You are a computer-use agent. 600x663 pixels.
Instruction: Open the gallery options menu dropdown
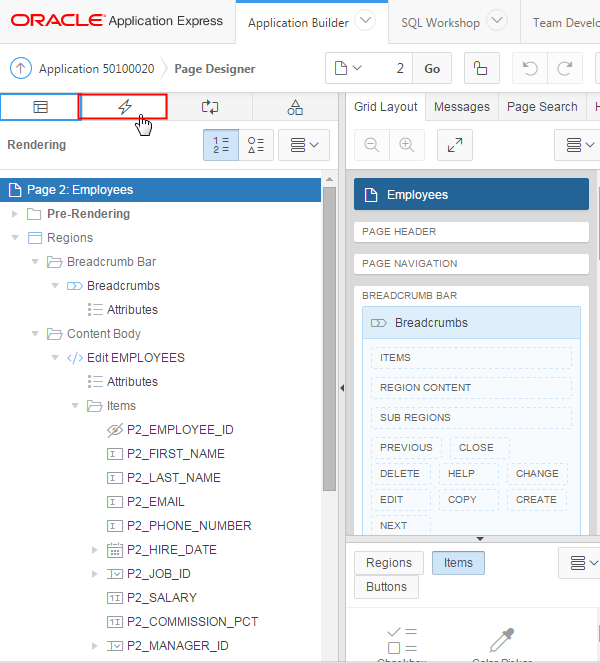(583, 563)
